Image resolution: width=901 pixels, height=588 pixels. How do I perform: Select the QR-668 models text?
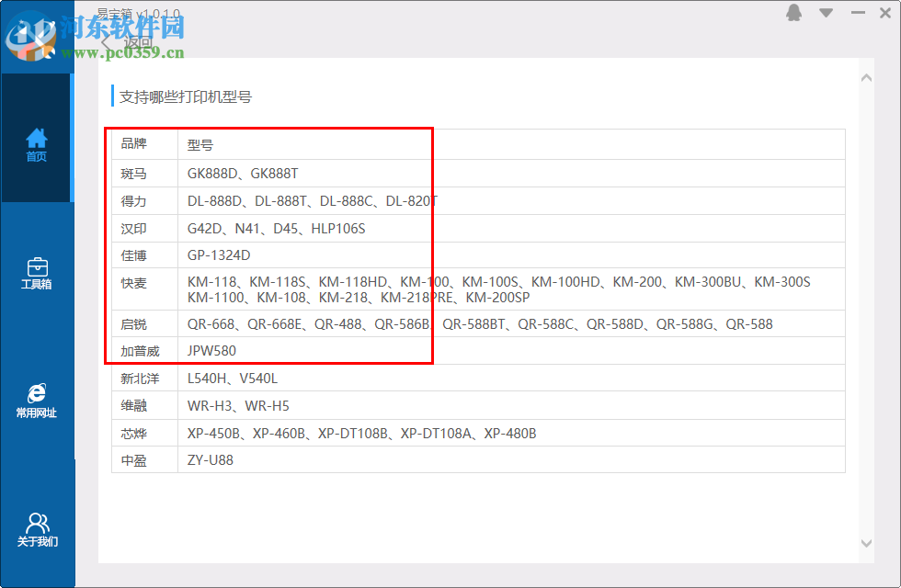coord(480,323)
